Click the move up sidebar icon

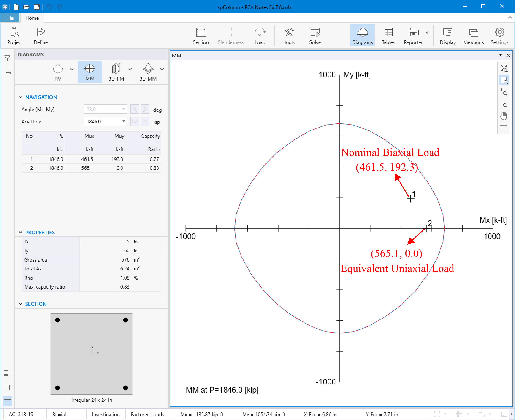8,387
